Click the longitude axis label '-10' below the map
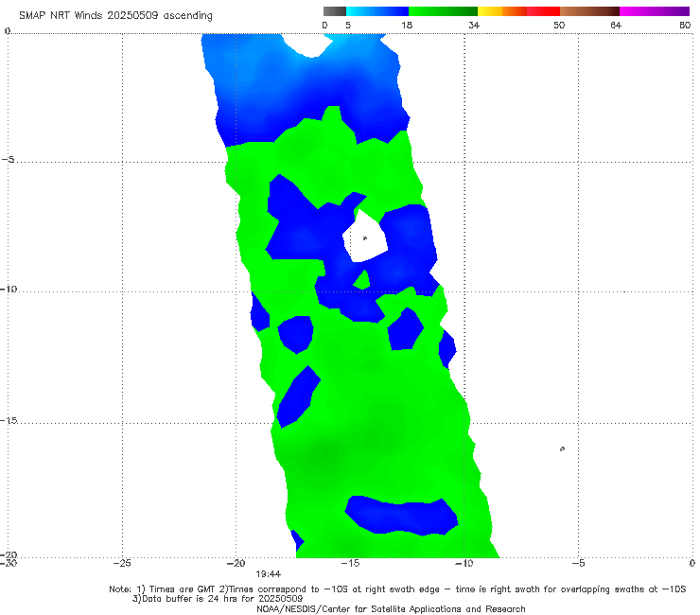Screen dimensions: 700x615 (464, 563)
